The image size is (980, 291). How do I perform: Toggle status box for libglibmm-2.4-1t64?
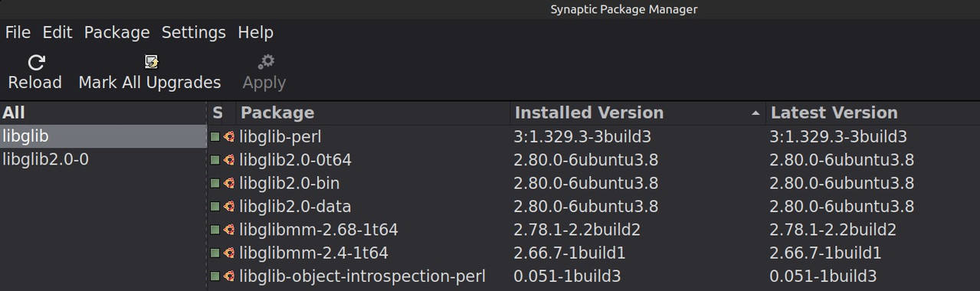click(x=215, y=253)
